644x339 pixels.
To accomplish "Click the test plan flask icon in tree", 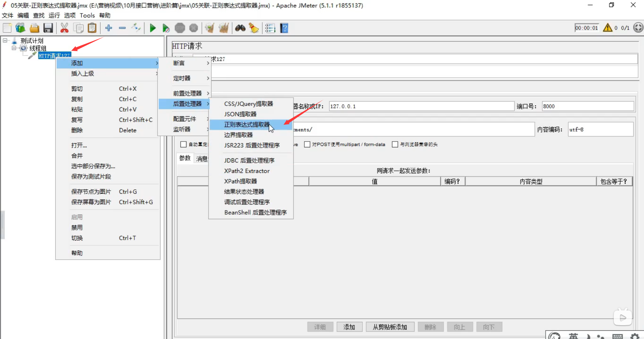I will pos(14,41).
